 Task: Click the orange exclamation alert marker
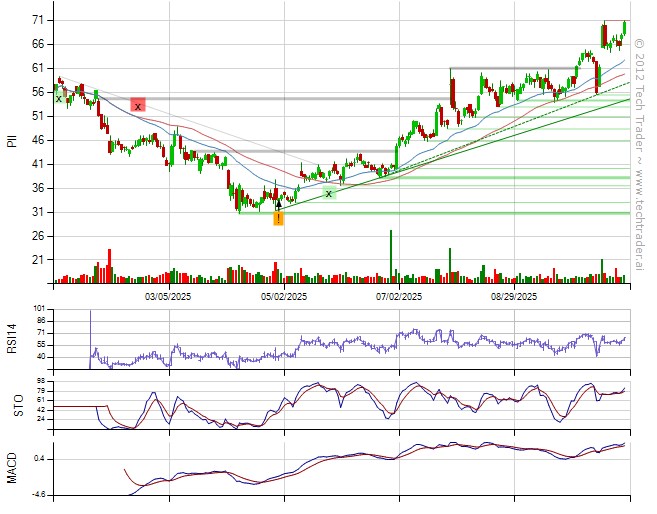(x=278, y=218)
